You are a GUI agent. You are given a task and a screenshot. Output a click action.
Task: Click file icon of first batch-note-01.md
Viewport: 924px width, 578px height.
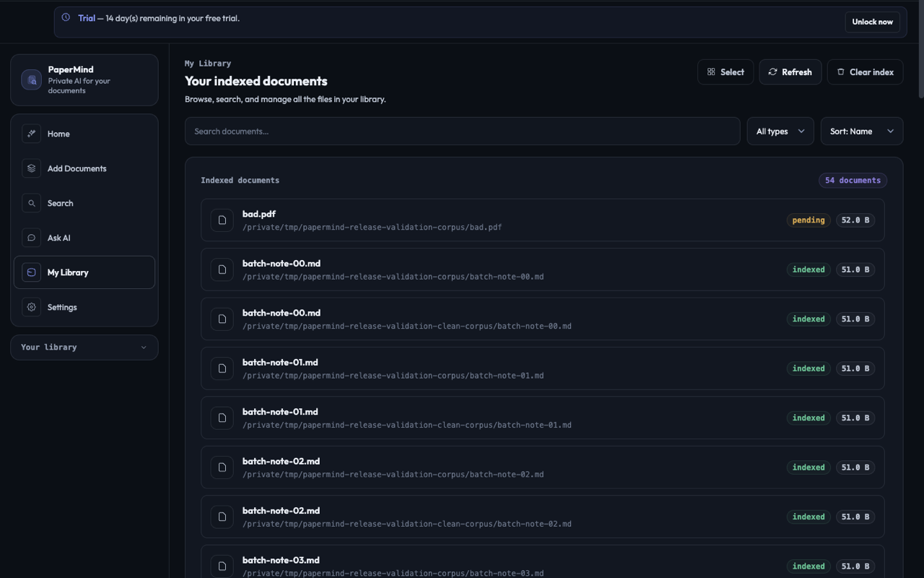pos(222,368)
